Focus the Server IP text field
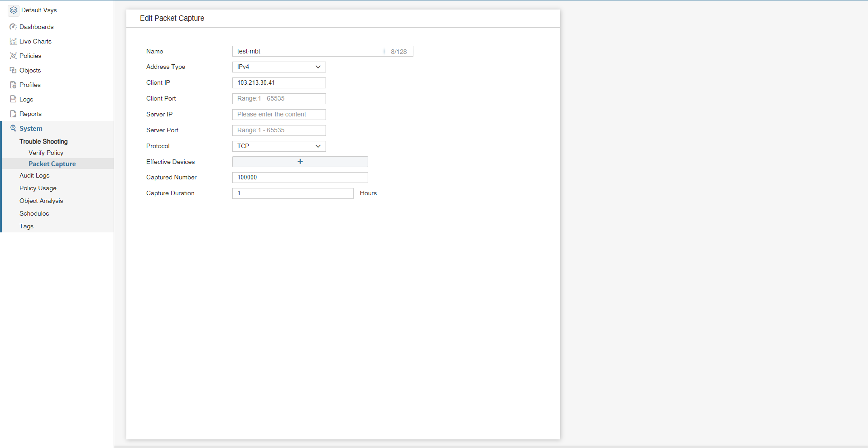This screenshot has height=448, width=868. point(278,115)
